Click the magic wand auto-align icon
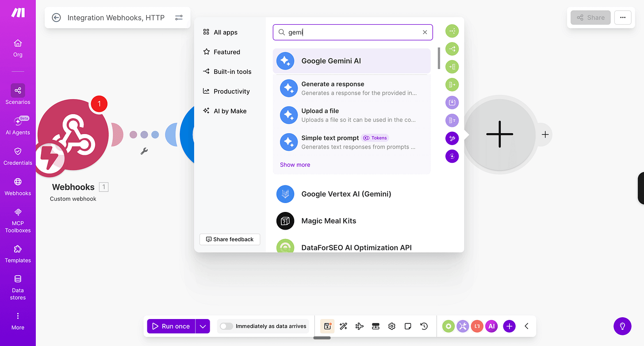The width and height of the screenshot is (644, 346). click(343, 326)
